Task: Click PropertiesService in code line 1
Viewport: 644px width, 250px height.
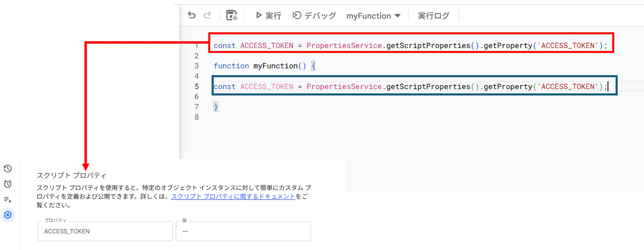Action: coord(344,45)
